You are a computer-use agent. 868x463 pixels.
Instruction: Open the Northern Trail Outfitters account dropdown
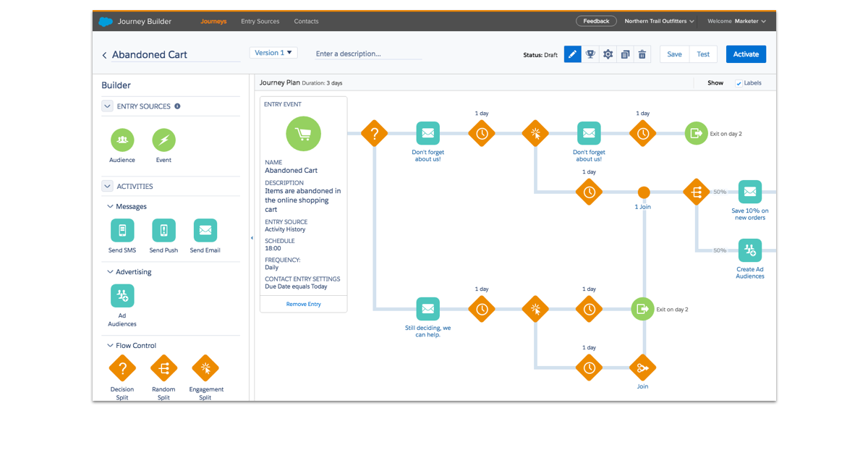659,22
